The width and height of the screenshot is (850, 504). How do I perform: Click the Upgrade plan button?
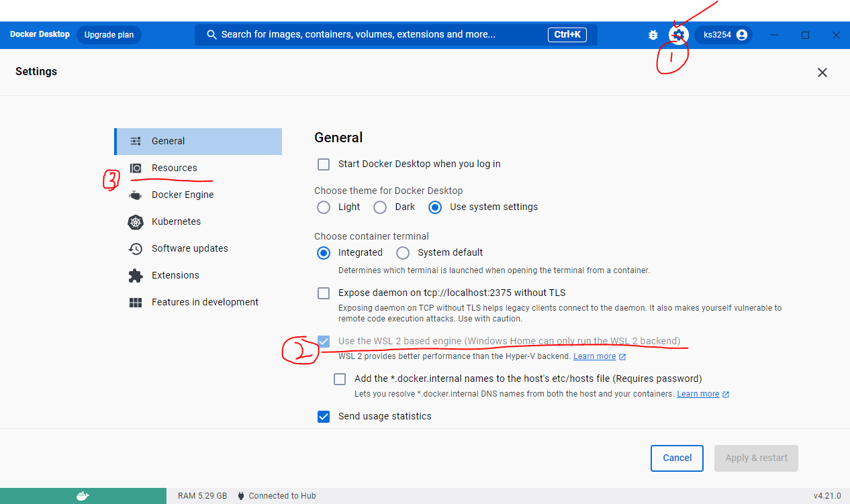pyautogui.click(x=109, y=35)
